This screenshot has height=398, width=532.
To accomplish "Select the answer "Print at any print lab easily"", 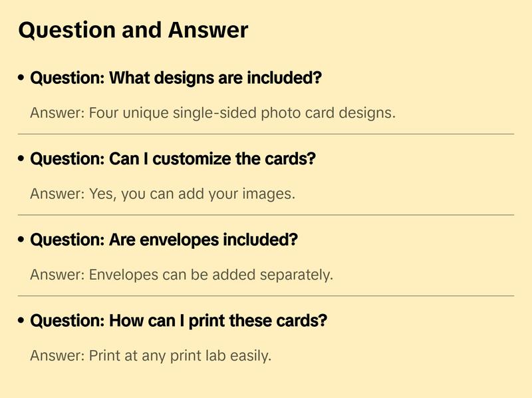I will (150, 356).
